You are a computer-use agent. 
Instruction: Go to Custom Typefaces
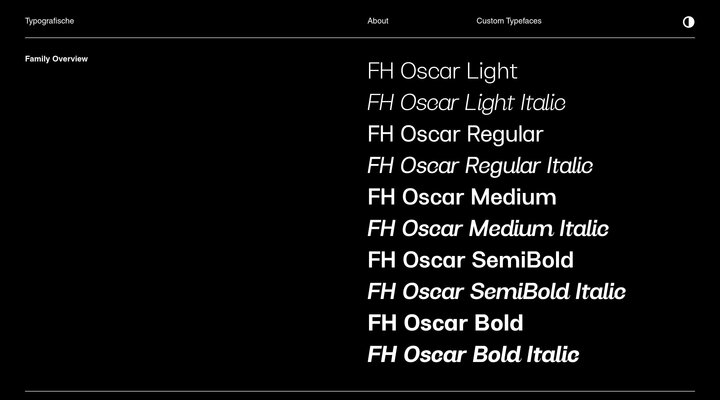coord(509,21)
